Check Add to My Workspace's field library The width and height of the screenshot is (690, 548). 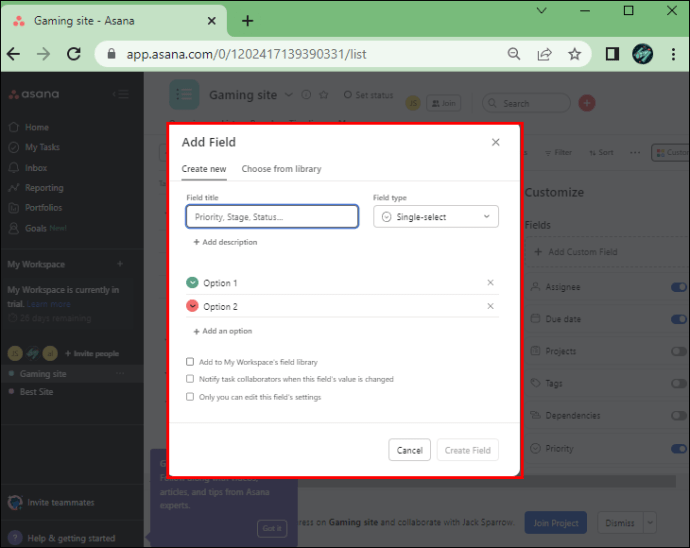coord(190,362)
